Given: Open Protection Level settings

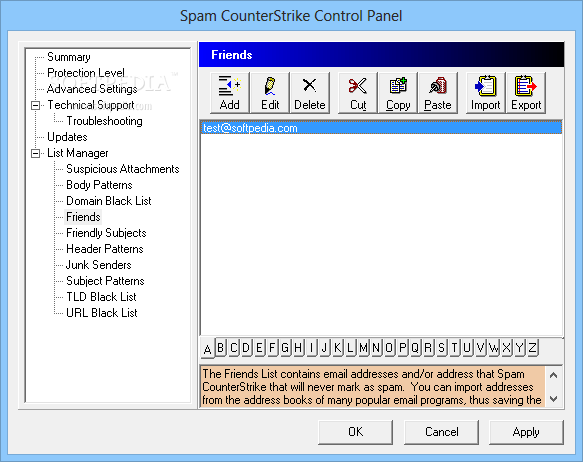Looking at the screenshot, I should click(86, 73).
